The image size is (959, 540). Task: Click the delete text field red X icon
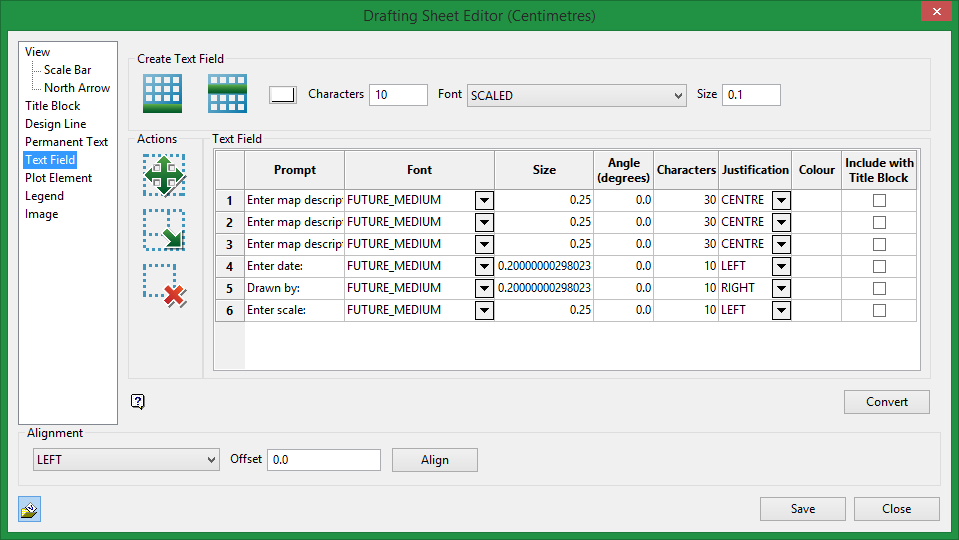coord(164,285)
